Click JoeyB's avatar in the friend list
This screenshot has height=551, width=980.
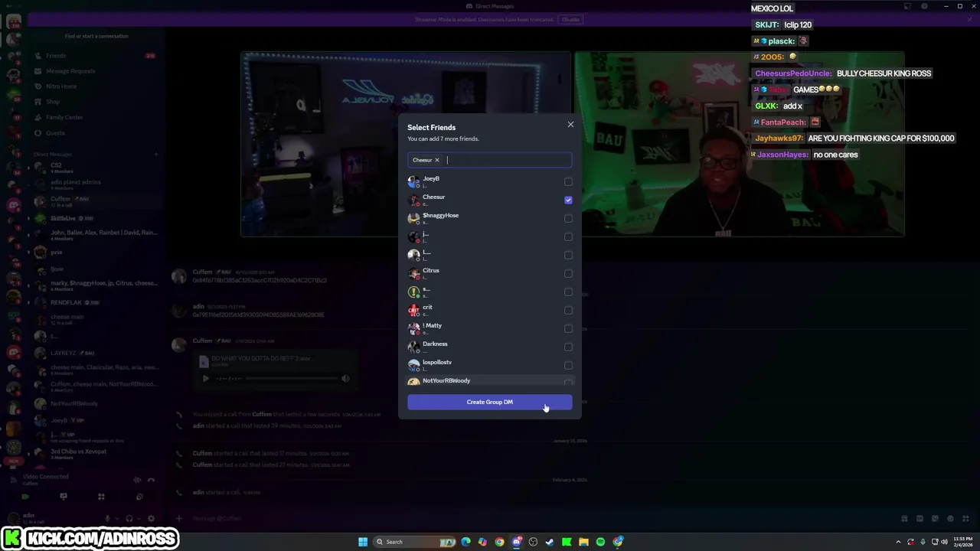point(413,181)
